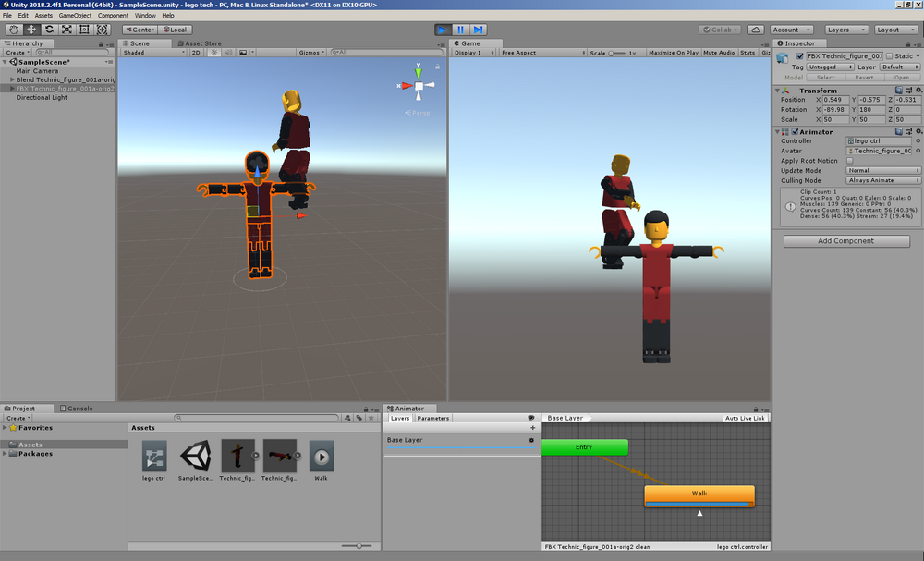Select the Move tool
Image resolution: width=924 pixels, height=561 pixels.
tap(31, 30)
